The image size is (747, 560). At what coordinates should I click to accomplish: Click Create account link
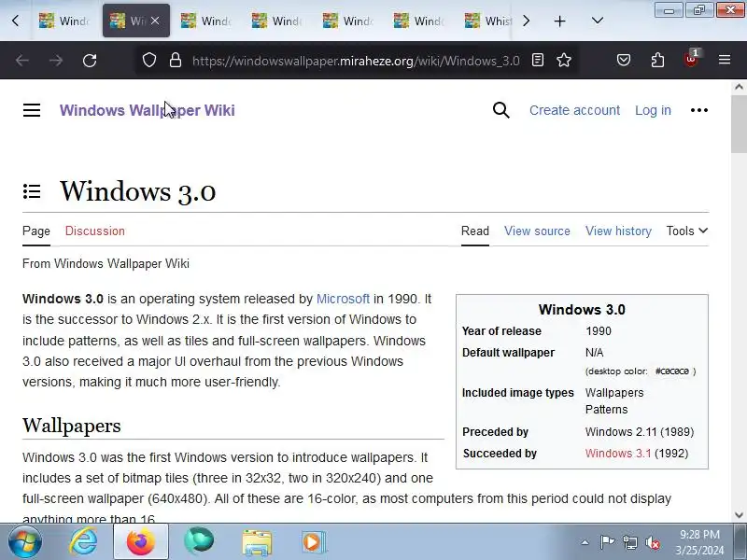pyautogui.click(x=574, y=110)
